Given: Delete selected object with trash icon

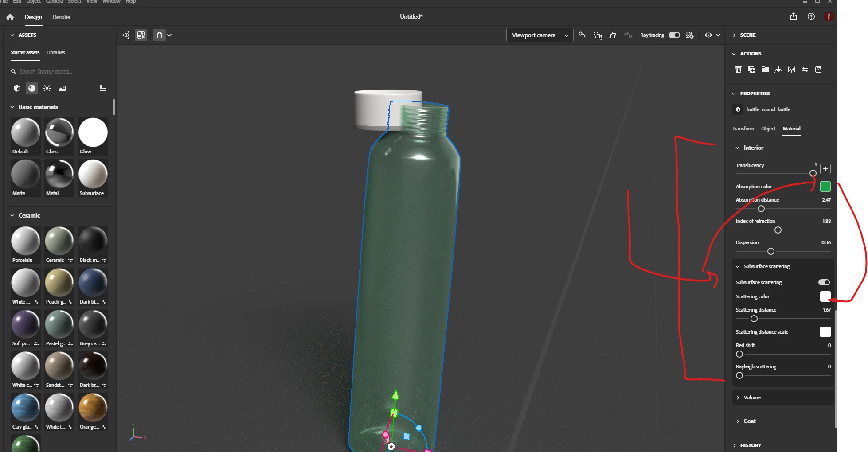Looking at the screenshot, I should point(738,70).
